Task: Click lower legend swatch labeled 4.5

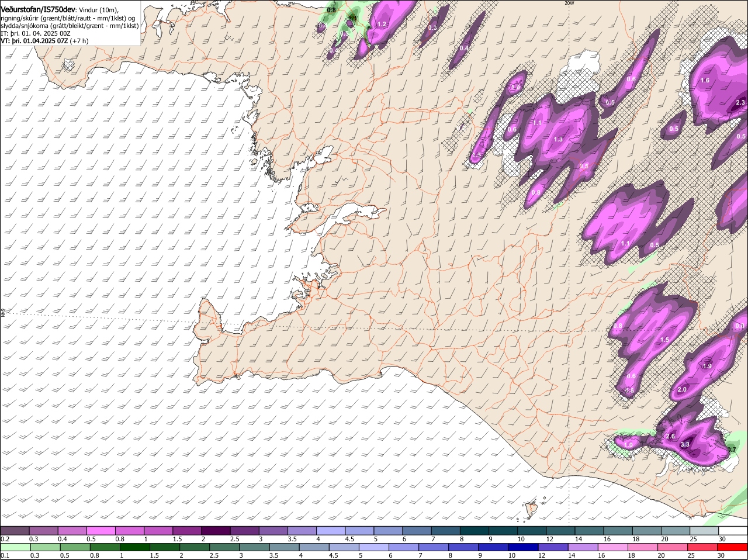Action: click(344, 547)
